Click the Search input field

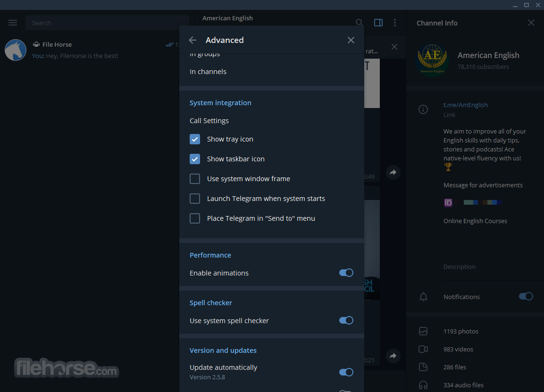pos(107,23)
